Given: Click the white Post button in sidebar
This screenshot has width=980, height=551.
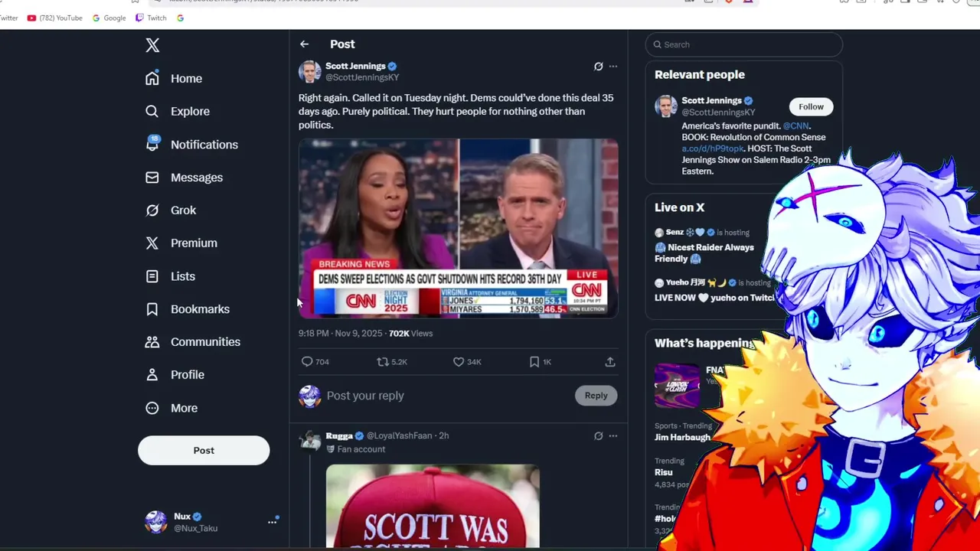Looking at the screenshot, I should 204,450.
